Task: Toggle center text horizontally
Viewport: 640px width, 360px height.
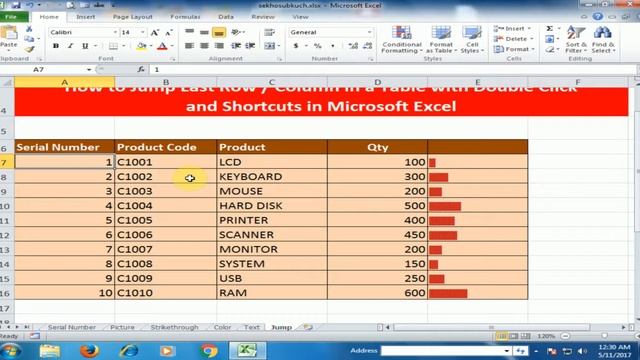Action: pyautogui.click(x=204, y=46)
